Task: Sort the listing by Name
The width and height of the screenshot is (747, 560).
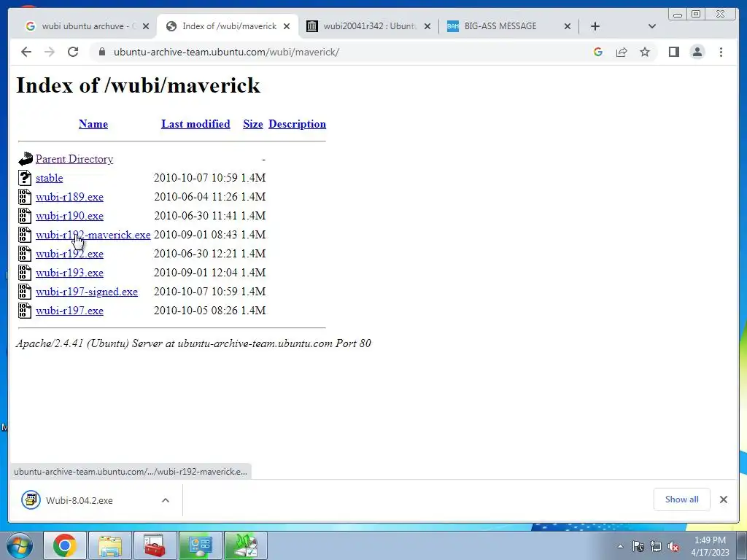Action: coord(93,124)
